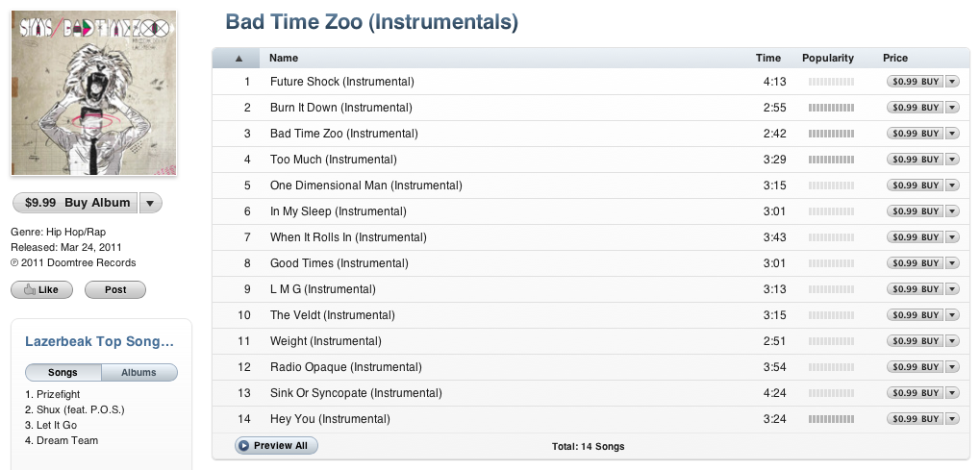Open the price dropdown arrow for Too Much
The width and height of the screenshot is (980, 470).
tap(952, 160)
